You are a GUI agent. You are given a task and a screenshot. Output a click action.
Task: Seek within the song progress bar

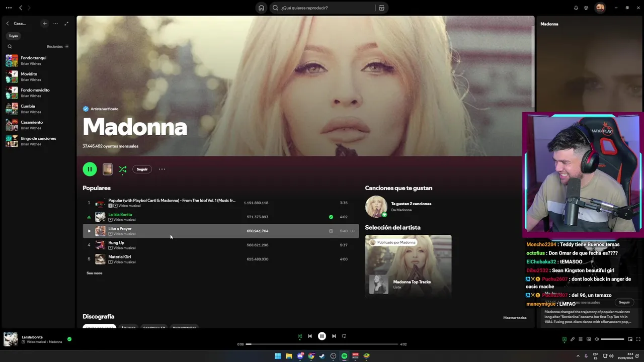[x=322, y=344]
